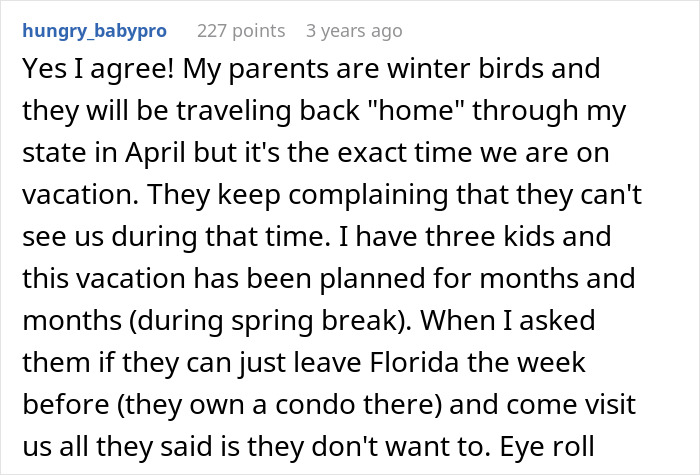Viewport: 700px width, 475px height.
Task: Click the word April in comment text
Action: coord(155,154)
